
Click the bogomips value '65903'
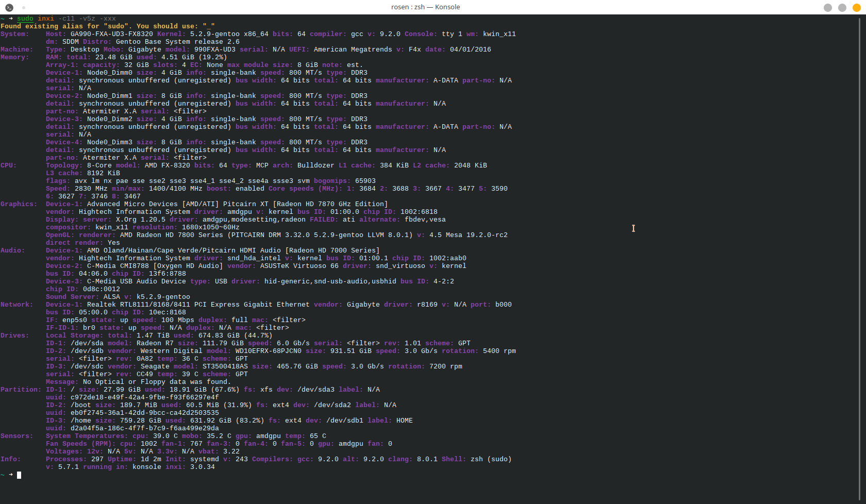click(365, 181)
